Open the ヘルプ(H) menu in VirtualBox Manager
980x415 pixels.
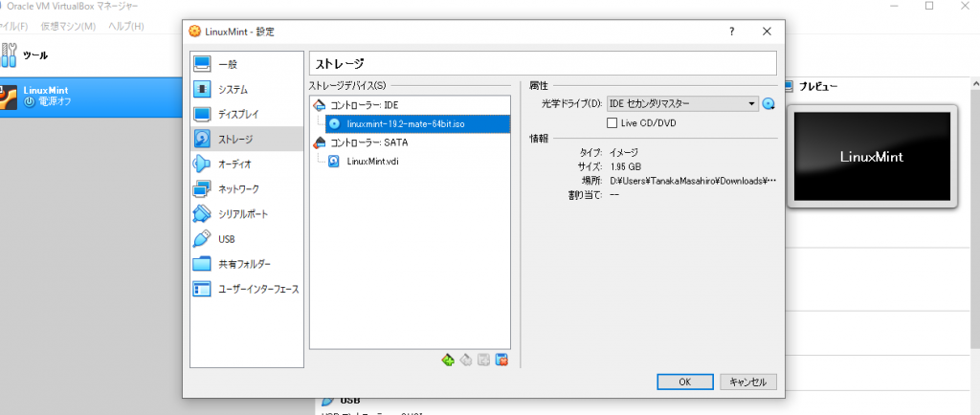click(x=126, y=26)
